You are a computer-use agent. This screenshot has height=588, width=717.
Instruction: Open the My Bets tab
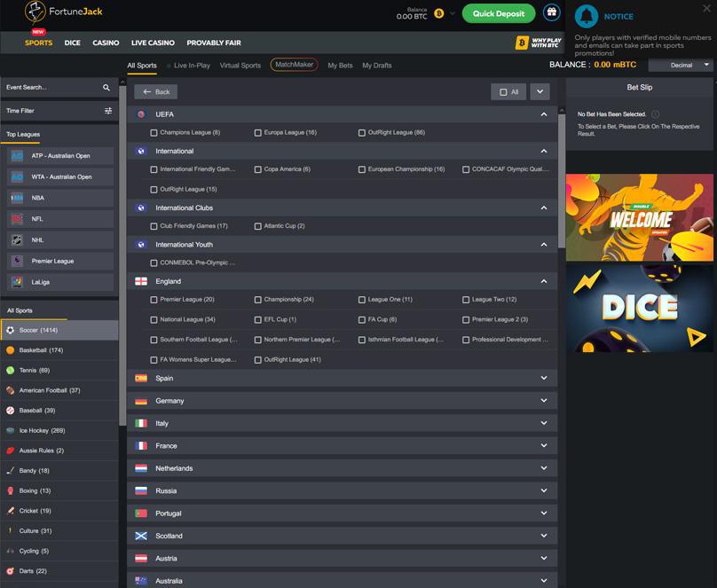[340, 66]
